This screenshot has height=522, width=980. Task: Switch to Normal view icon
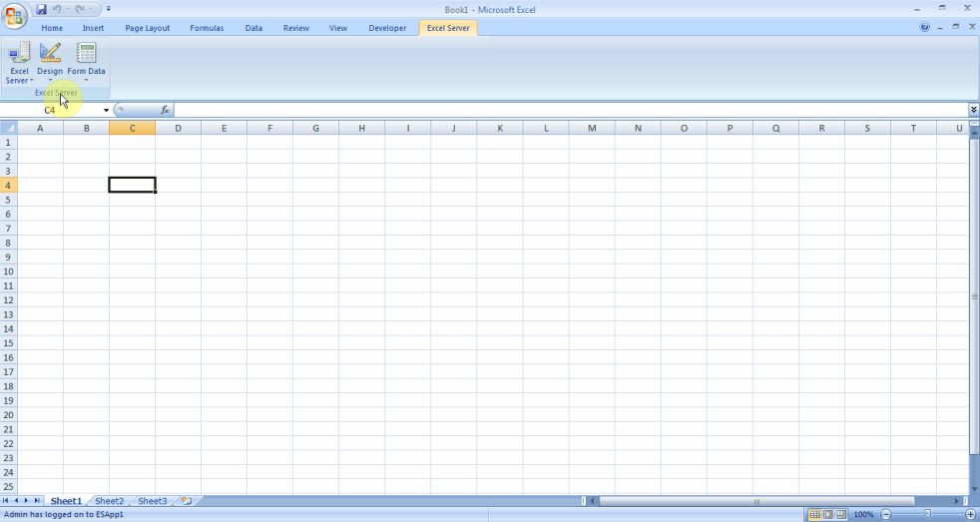point(814,514)
